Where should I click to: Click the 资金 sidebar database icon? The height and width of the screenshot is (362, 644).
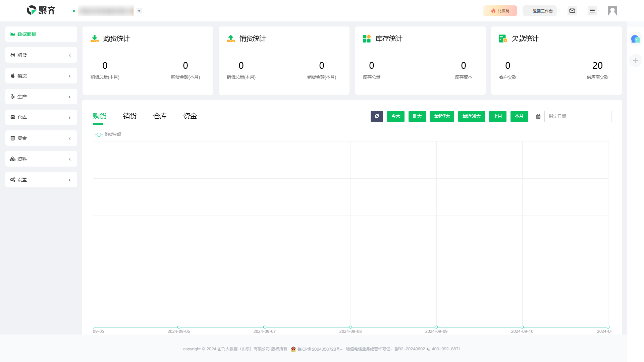(12, 138)
